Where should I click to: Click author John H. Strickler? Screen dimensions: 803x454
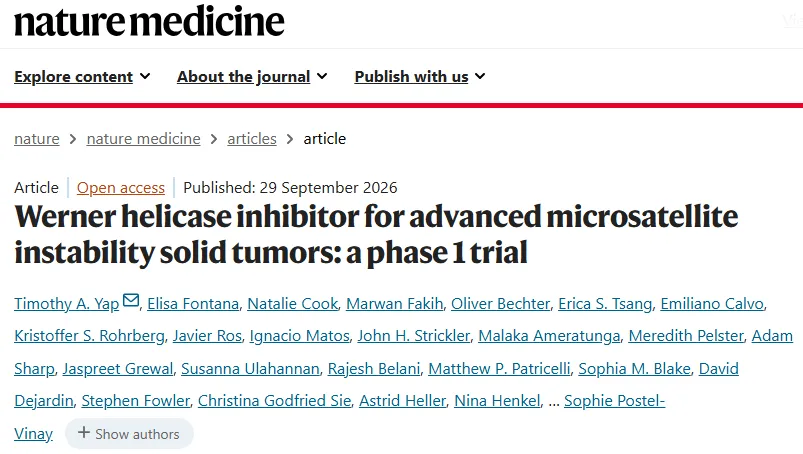[414, 336]
